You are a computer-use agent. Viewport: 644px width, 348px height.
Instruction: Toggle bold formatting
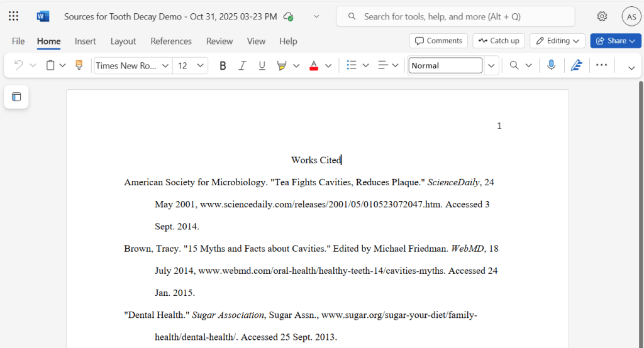tap(223, 66)
